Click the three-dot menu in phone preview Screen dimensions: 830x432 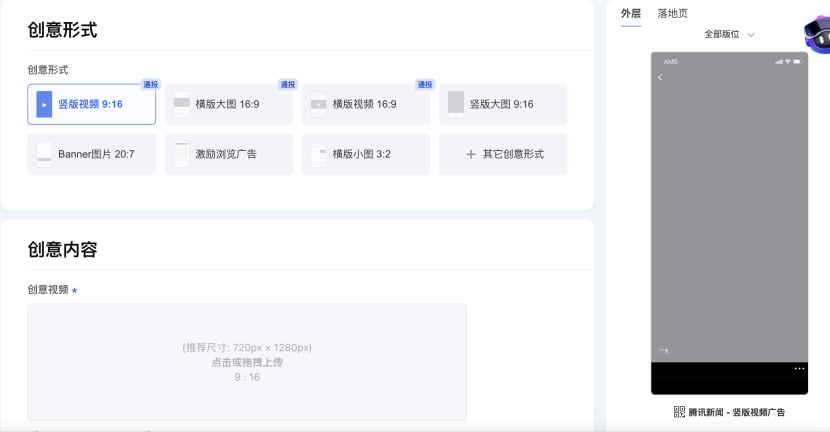click(x=799, y=369)
